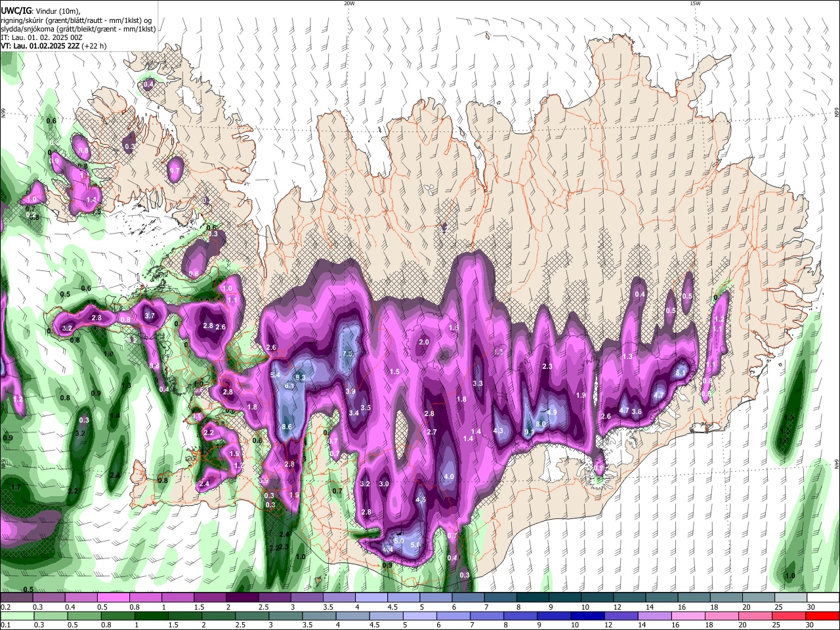The image size is (840, 630).
Task: Click the 4.0 precipitation value on the map
Action: coord(449,476)
